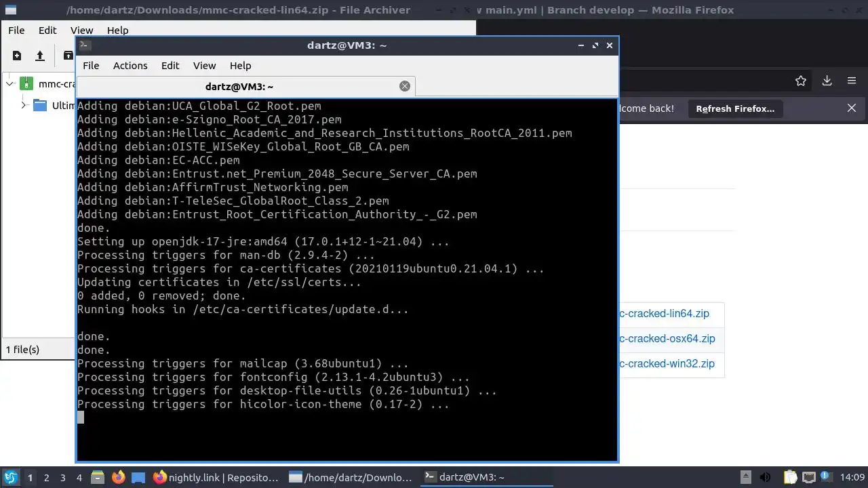868x488 pixels.
Task: Open the terminal Edit menu
Action: (170, 66)
